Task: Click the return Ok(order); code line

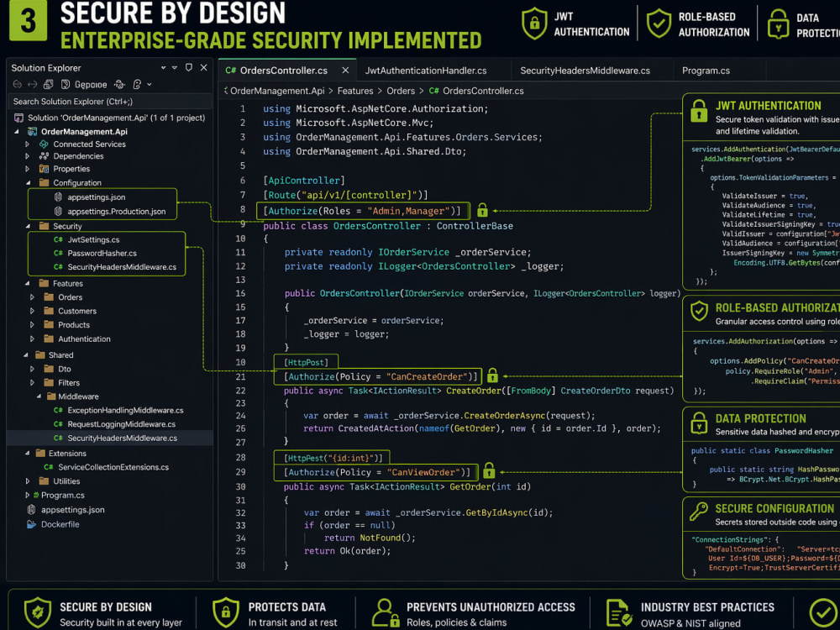Action: pyautogui.click(x=347, y=551)
